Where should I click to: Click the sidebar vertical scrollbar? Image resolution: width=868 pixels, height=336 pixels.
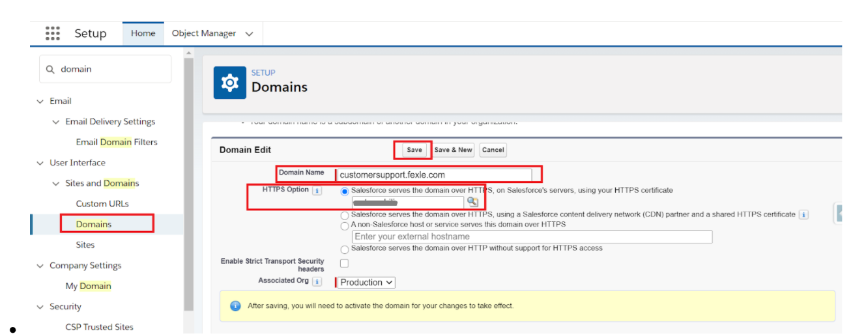click(x=189, y=186)
